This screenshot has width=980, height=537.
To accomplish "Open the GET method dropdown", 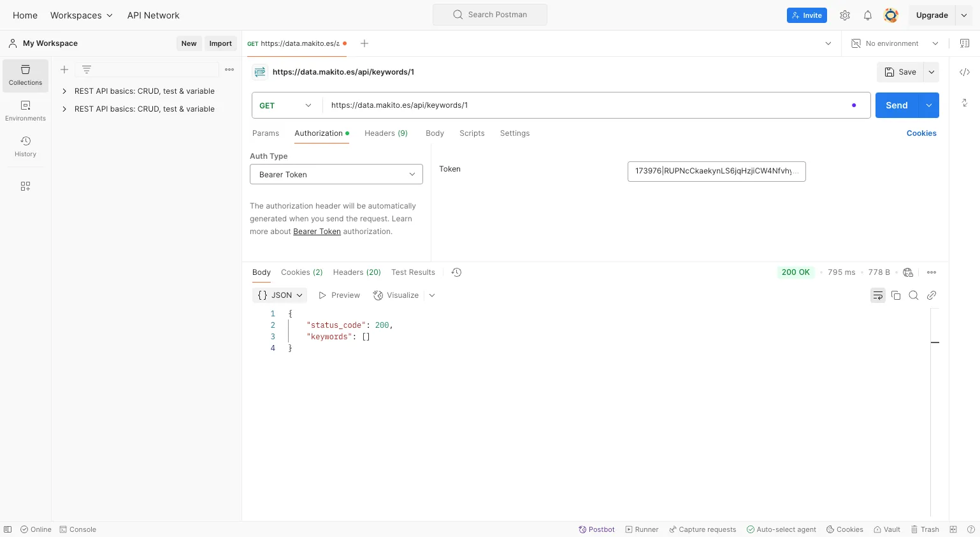I will [x=285, y=105].
